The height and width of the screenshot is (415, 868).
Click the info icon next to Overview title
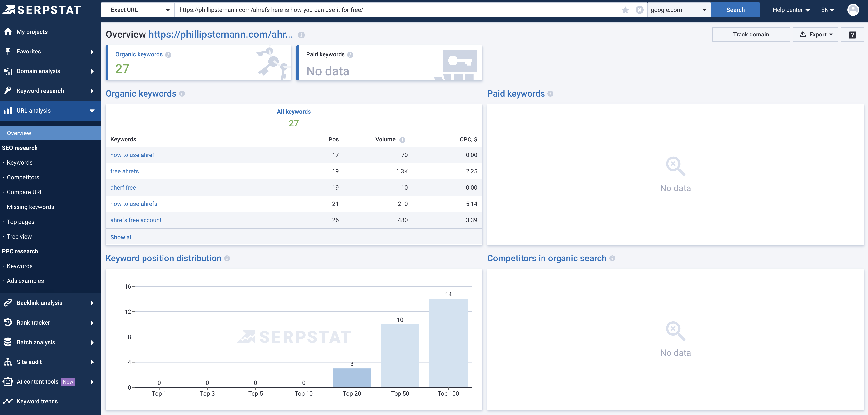[301, 35]
